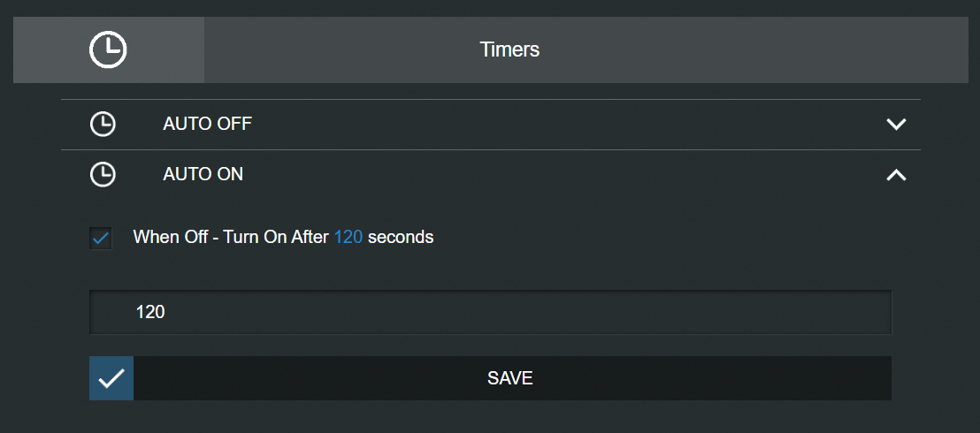This screenshot has width=980, height=433.
Task: Focus the 120 seconds input field
Action: [x=491, y=312]
